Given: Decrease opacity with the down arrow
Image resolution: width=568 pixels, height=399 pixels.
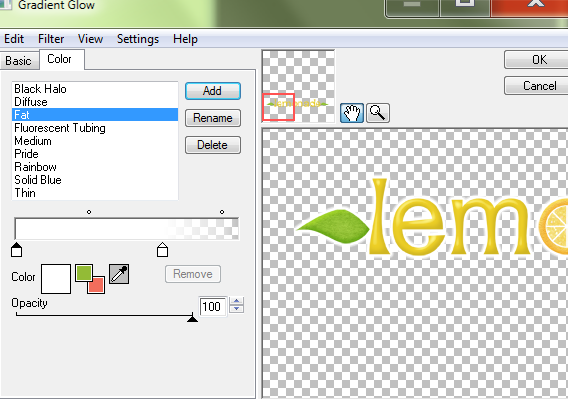Looking at the screenshot, I should tap(237, 309).
